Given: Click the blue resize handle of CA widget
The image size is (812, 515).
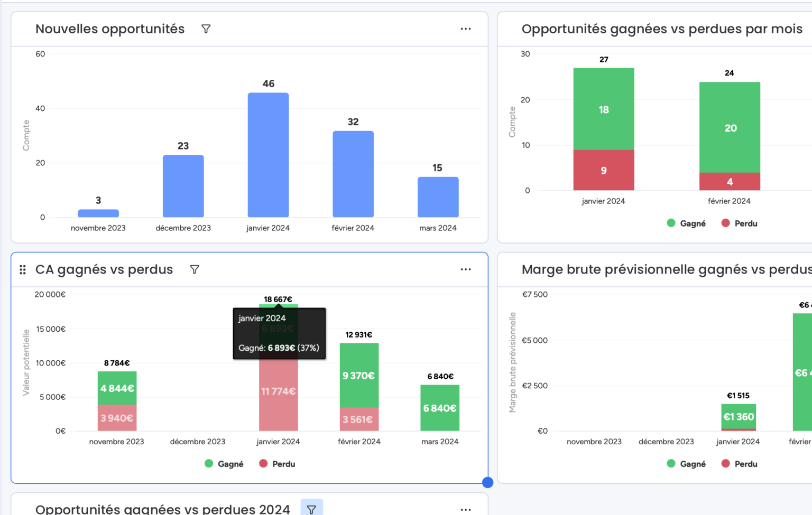Looking at the screenshot, I should click(x=487, y=482).
